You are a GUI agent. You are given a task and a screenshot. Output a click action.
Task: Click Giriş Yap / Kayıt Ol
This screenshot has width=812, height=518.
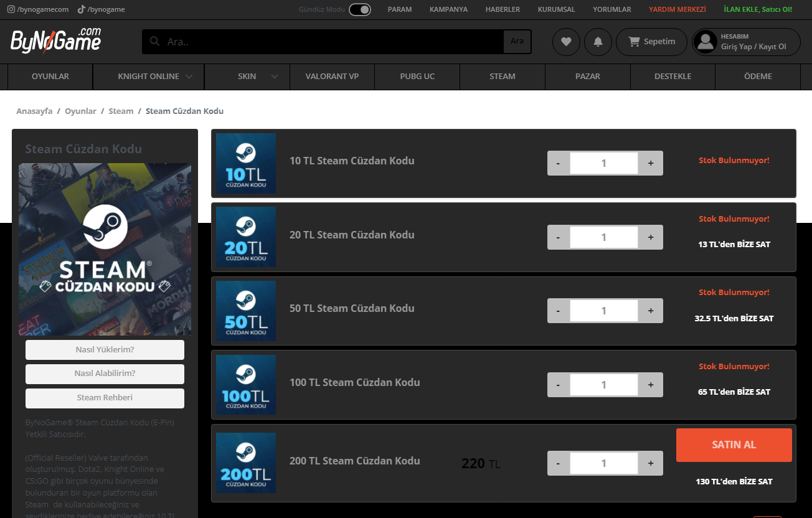(x=753, y=47)
